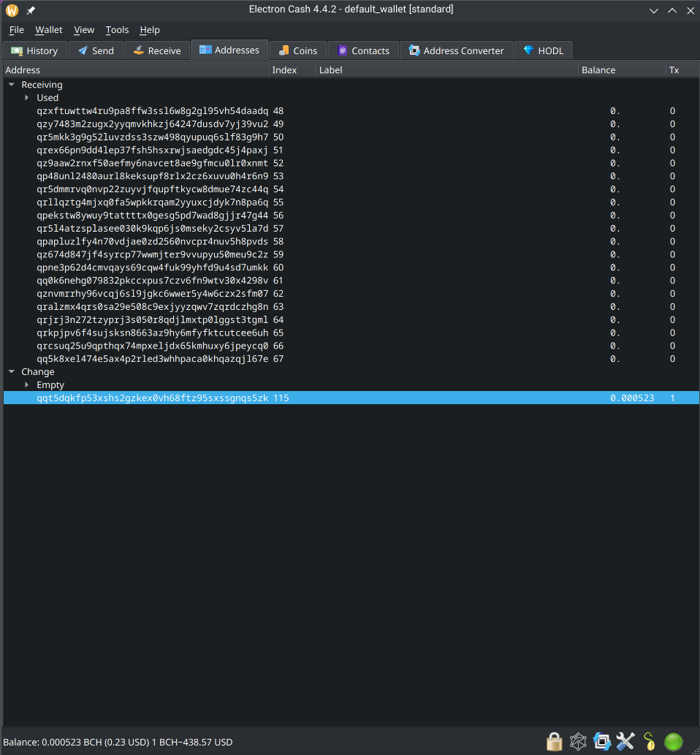Sort by the Balance column header

point(622,70)
